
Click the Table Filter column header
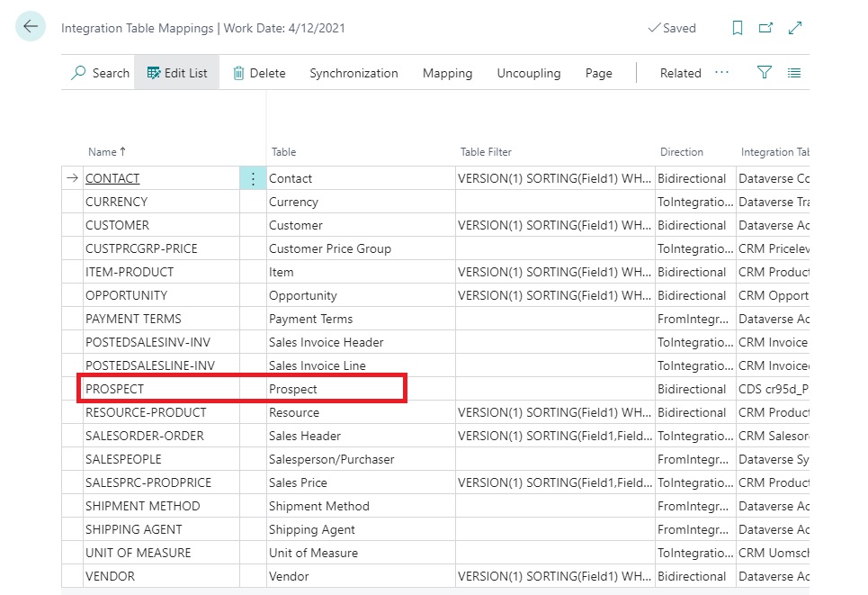(486, 152)
